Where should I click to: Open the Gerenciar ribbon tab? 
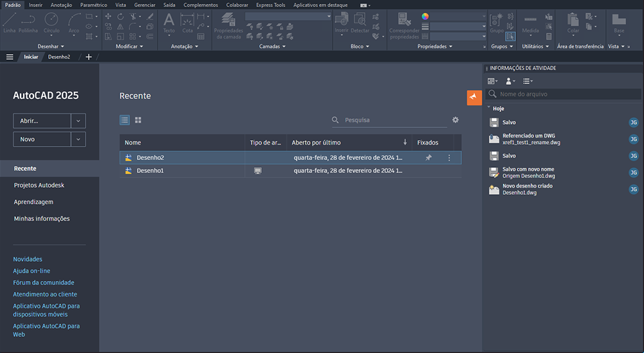(145, 5)
